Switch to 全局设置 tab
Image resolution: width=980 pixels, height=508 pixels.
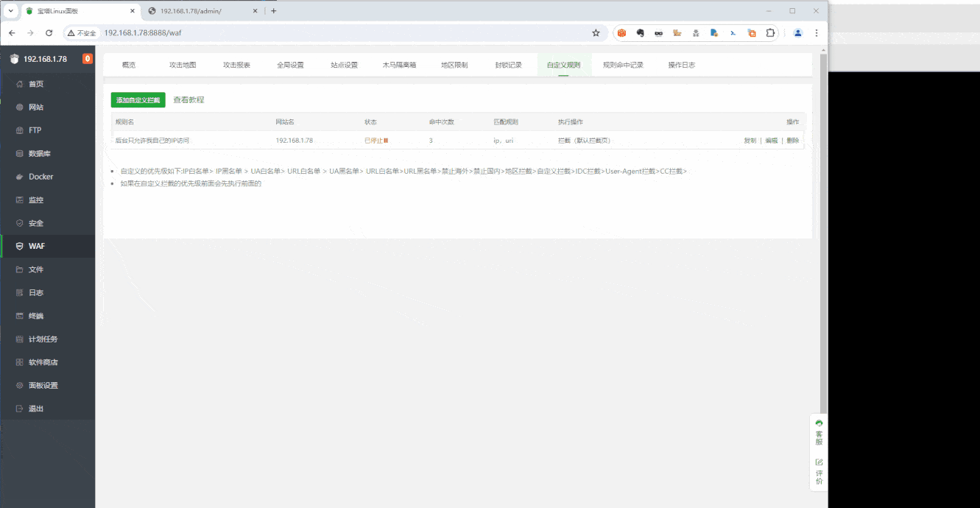click(290, 65)
